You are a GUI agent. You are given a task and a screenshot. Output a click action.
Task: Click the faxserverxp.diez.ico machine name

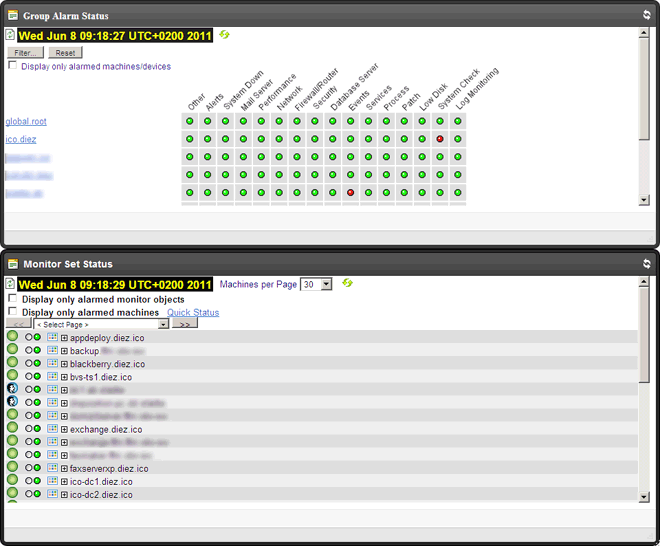click(109, 469)
